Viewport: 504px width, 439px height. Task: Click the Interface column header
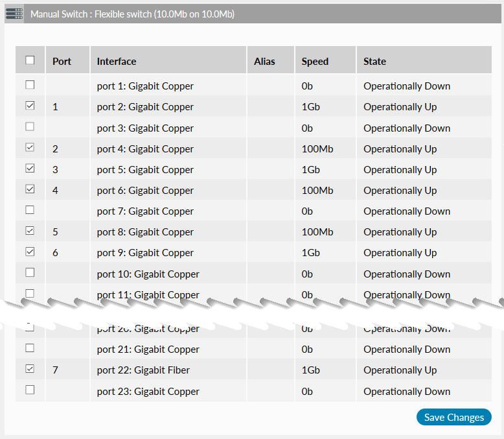coord(117,62)
